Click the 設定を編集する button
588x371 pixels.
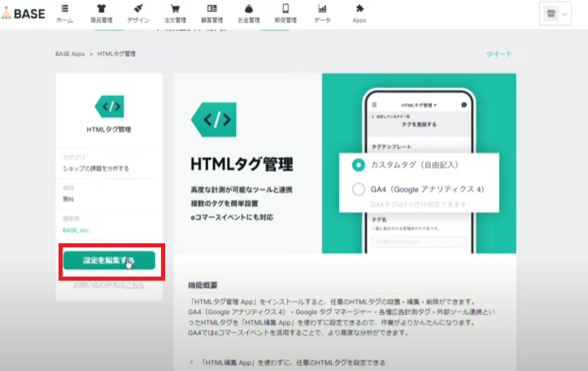tap(109, 260)
